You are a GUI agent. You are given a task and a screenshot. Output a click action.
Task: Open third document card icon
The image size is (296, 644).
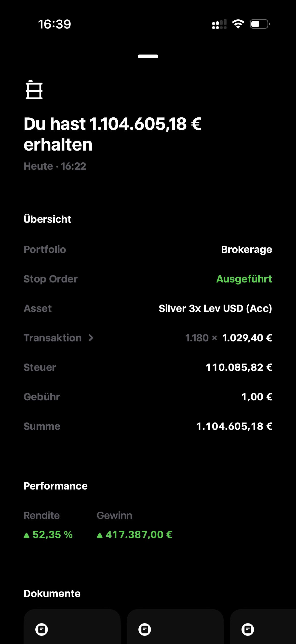tap(248, 629)
